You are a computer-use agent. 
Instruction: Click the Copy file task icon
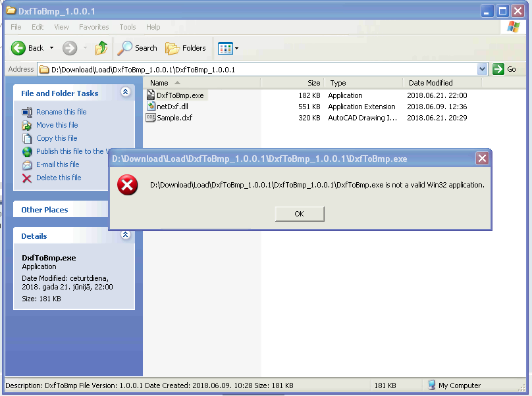pos(27,139)
